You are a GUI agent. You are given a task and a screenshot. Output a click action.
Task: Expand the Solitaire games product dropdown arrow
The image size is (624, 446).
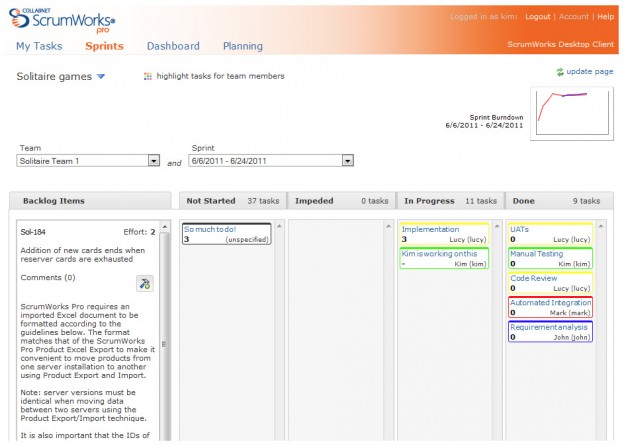click(101, 77)
